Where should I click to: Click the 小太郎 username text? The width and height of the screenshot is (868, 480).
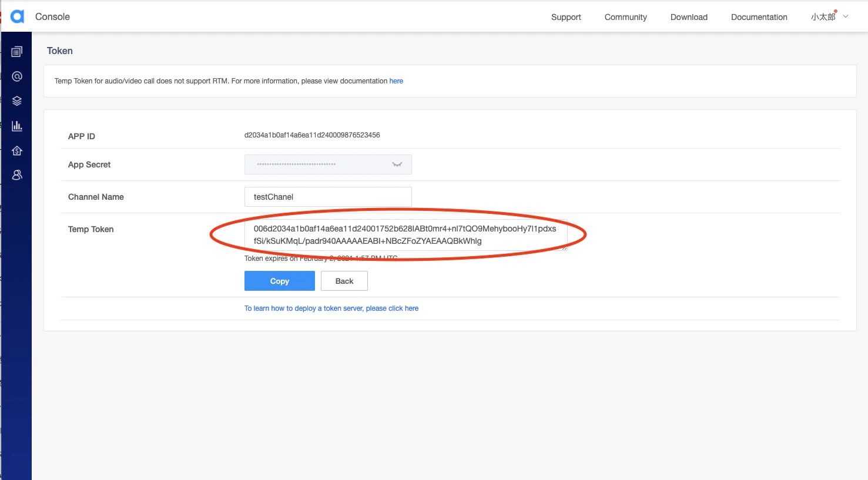point(823,17)
